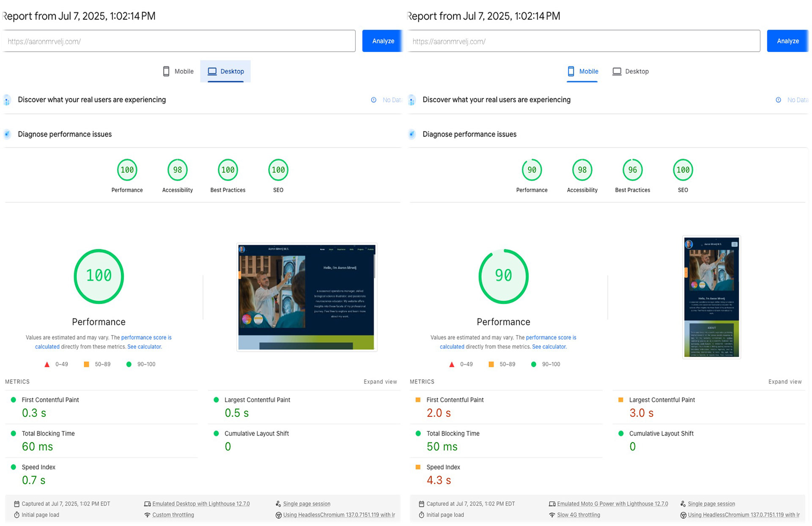Click right Accessibility 98 score gauge
Viewport: 812px width, 526px height.
[x=582, y=170]
